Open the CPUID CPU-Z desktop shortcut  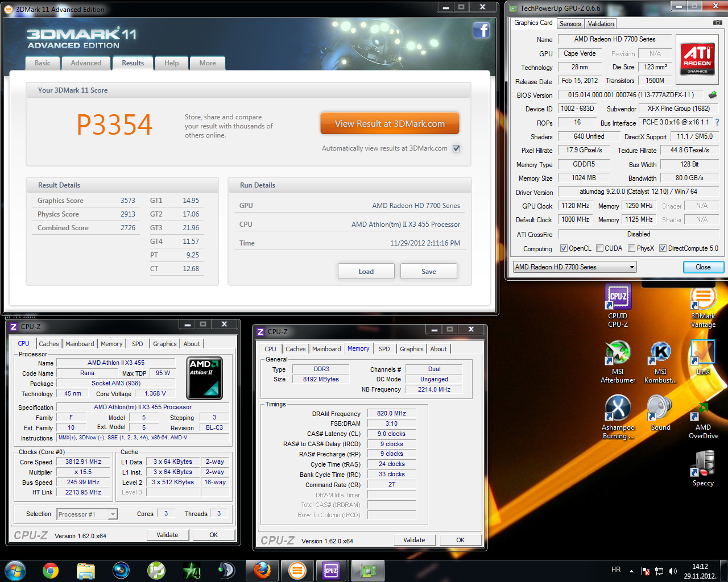coord(618,305)
